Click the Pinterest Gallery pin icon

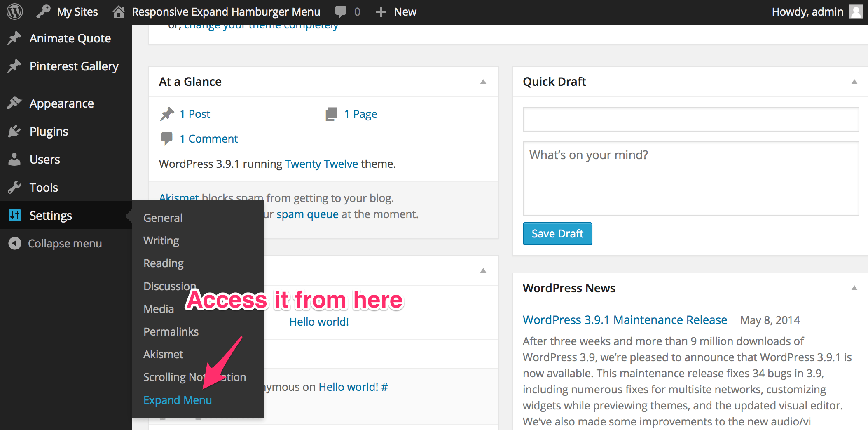(x=14, y=66)
